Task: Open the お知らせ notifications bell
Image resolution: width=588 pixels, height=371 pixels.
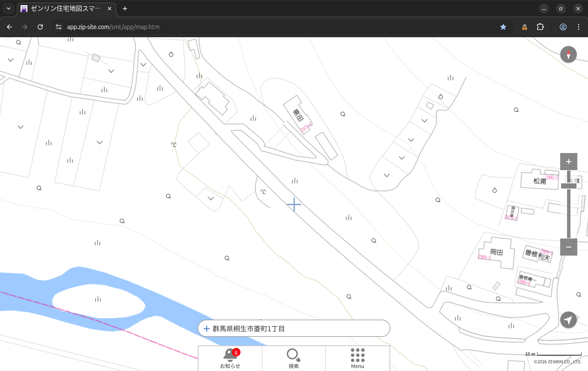Action: click(230, 358)
